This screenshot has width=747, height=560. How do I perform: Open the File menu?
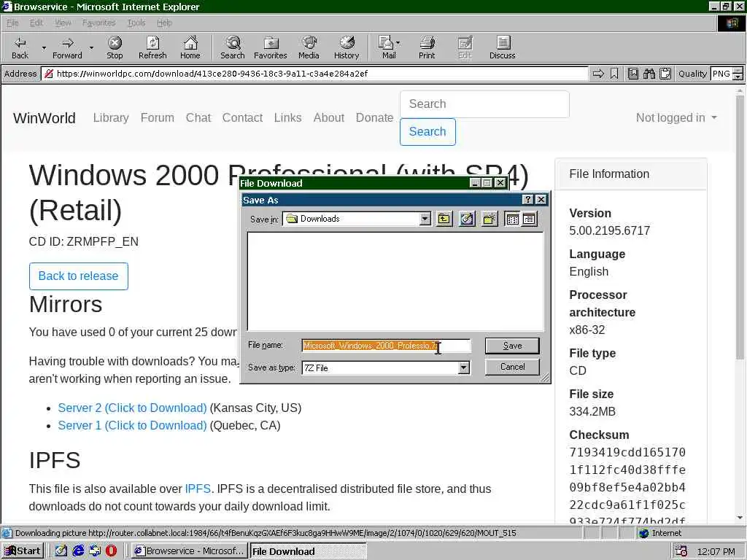pyautogui.click(x=12, y=23)
